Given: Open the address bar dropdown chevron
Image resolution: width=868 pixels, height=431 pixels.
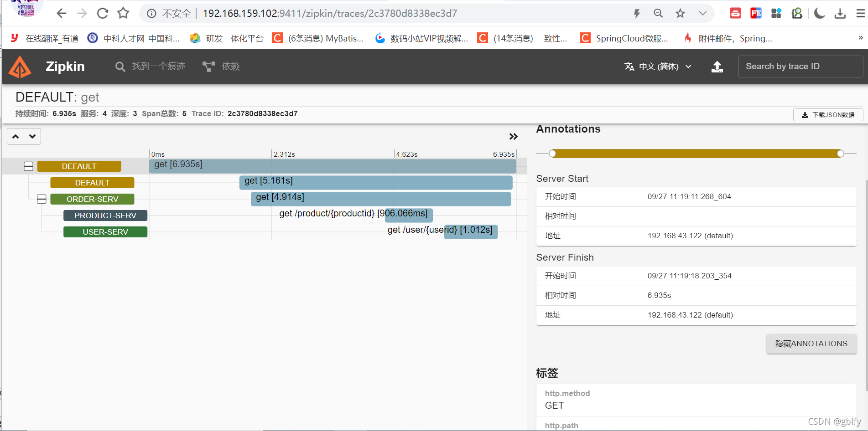Looking at the screenshot, I should (702, 14).
